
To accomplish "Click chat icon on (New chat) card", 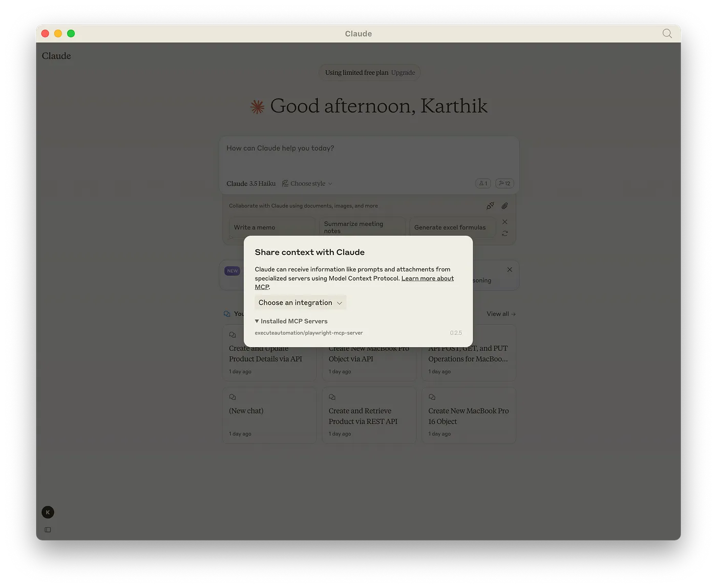I will tap(233, 397).
